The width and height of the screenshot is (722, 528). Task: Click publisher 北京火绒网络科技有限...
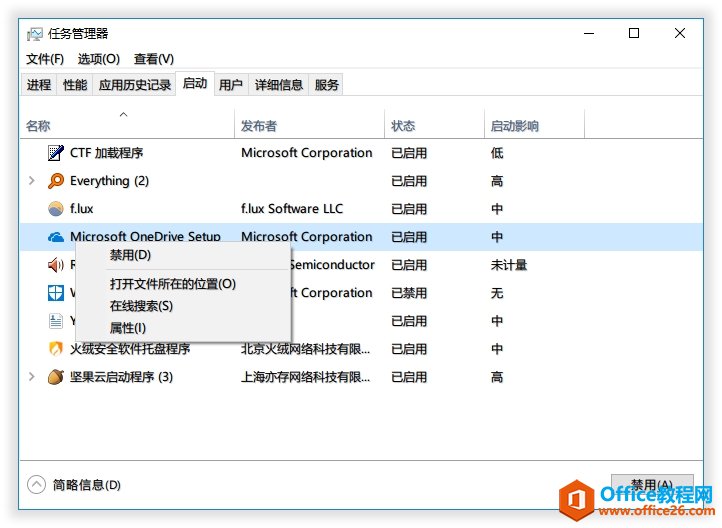[305, 349]
